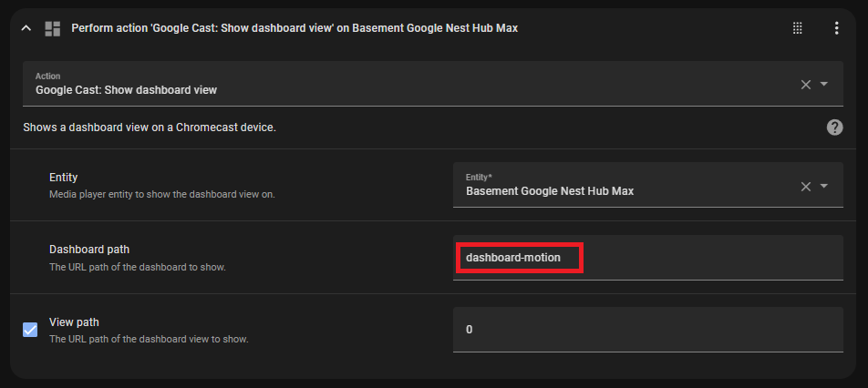Click the 'Perform action' card header title

tap(294, 28)
